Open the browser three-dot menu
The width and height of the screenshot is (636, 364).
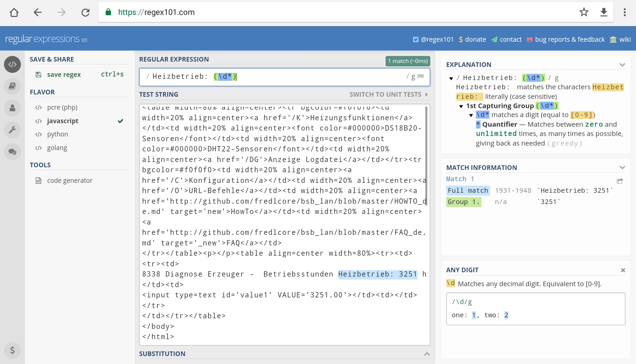point(625,12)
